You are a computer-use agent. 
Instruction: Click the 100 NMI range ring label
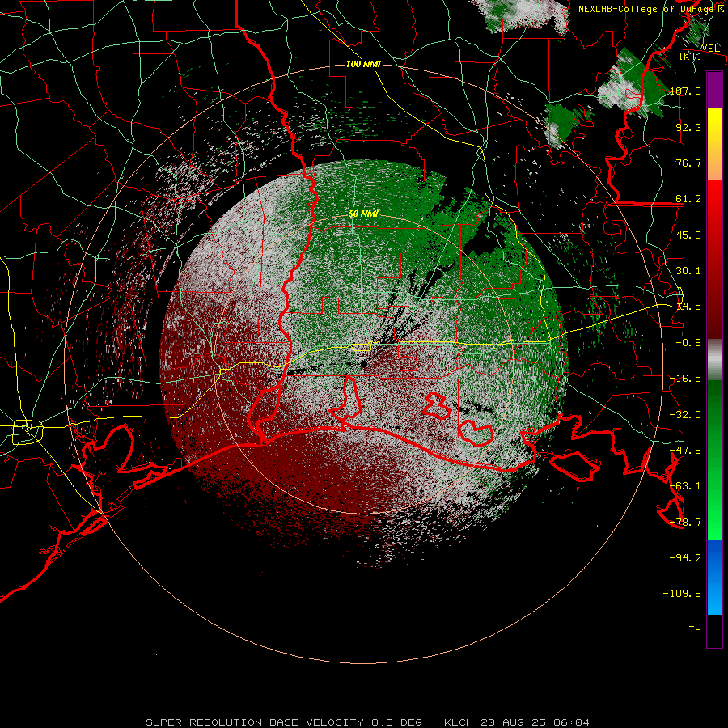point(363,64)
